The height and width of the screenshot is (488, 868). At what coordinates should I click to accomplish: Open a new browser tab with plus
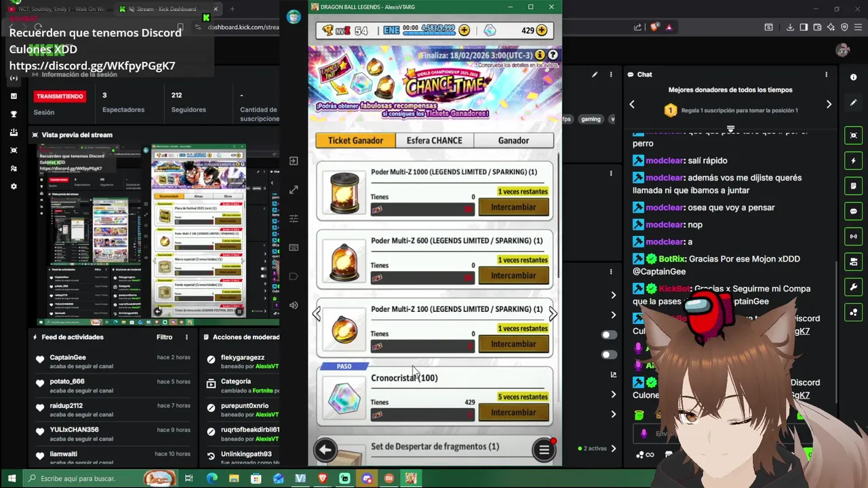pyautogui.click(x=232, y=9)
